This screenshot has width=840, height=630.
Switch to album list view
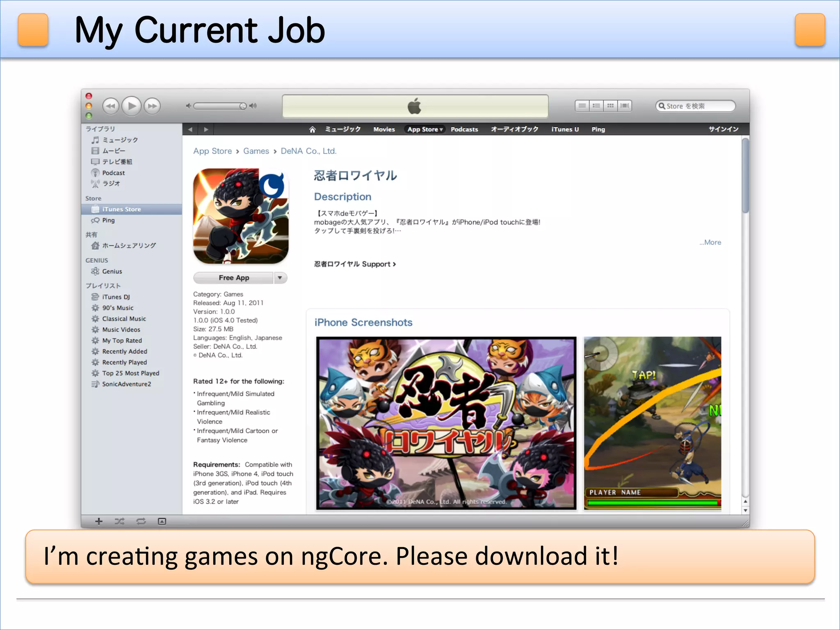point(596,106)
